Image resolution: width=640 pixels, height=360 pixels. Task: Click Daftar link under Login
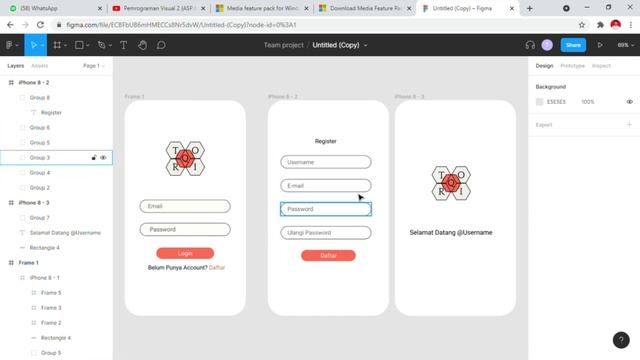click(217, 267)
